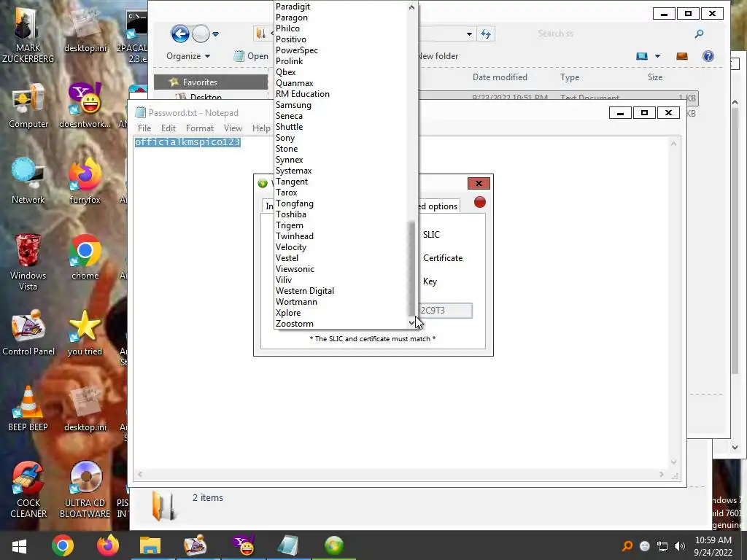The width and height of the screenshot is (747, 560).
Task: Choose Samsung from the brand list
Action: [x=293, y=105]
